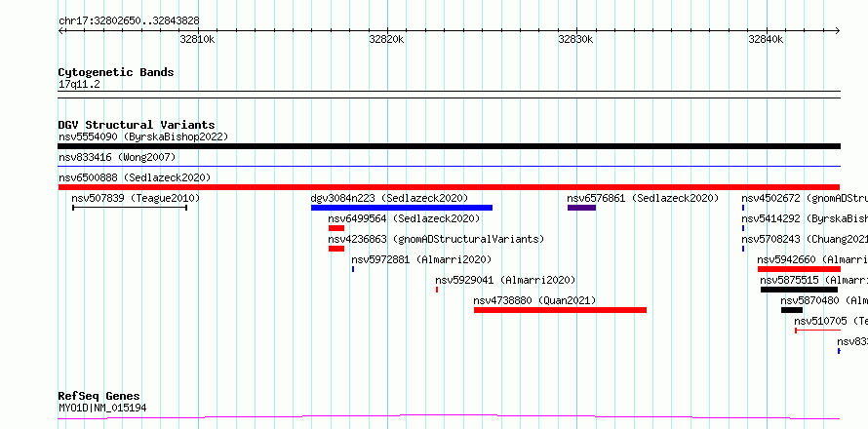Select the nsv507839 Teague2010 interval bar
868x429 pixels.
pyautogui.click(x=130, y=208)
